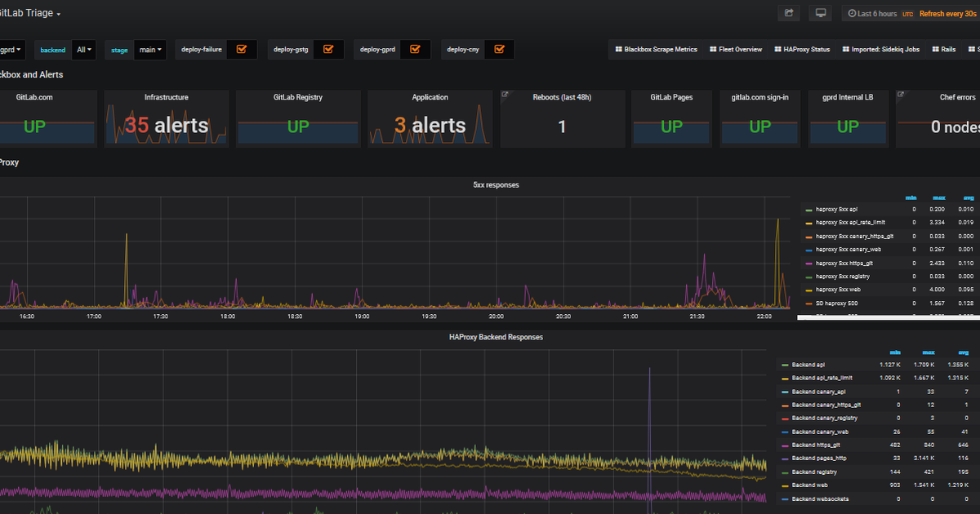Click the 35 alerts Infrastructure value

click(x=167, y=126)
